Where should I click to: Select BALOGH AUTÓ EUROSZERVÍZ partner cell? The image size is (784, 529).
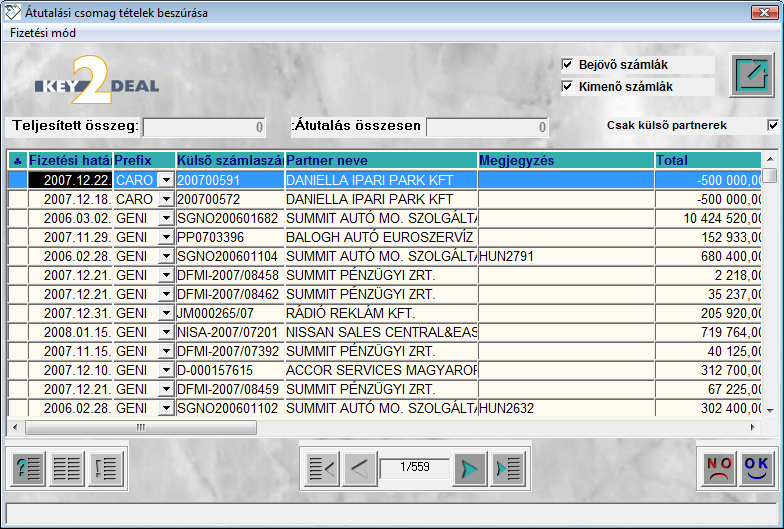tap(381, 237)
